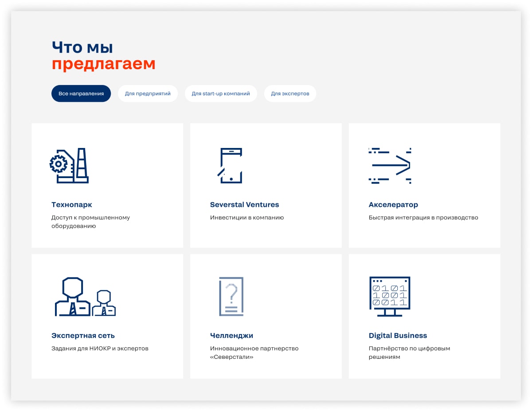Filter by "Для start-up компаний"
This screenshot has height=412, width=532.
point(221,93)
